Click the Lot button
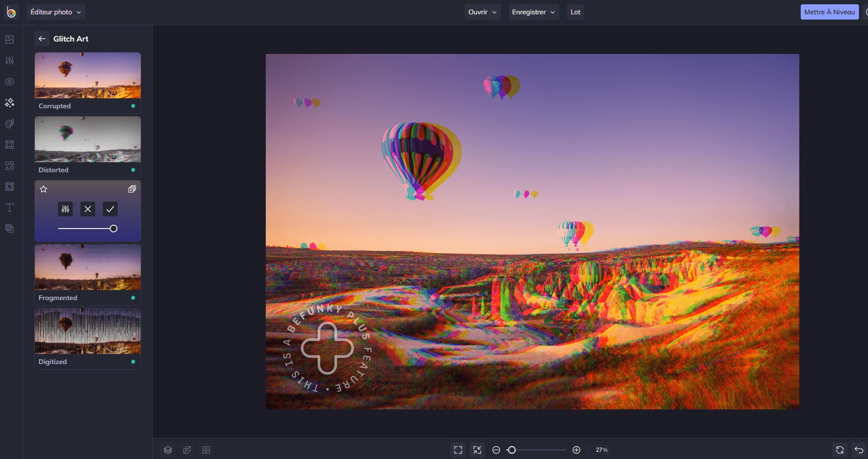 (x=575, y=12)
